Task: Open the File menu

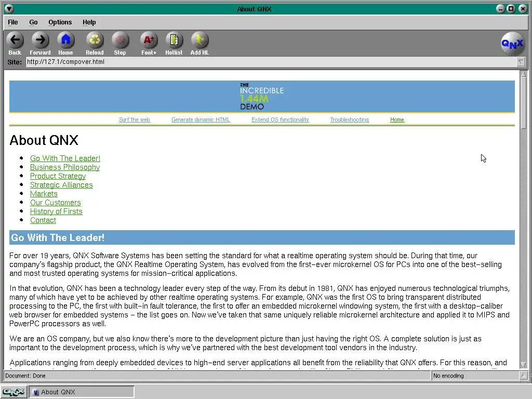Action: [x=13, y=22]
